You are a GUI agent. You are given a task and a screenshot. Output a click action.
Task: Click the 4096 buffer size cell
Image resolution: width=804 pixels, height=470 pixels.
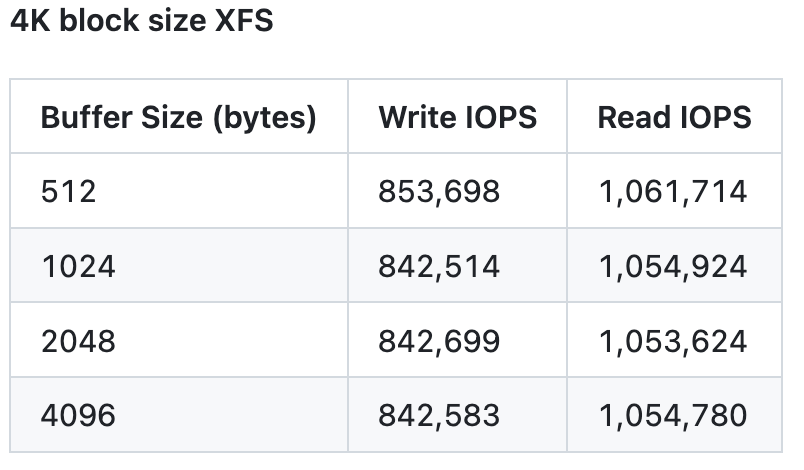[79, 414]
